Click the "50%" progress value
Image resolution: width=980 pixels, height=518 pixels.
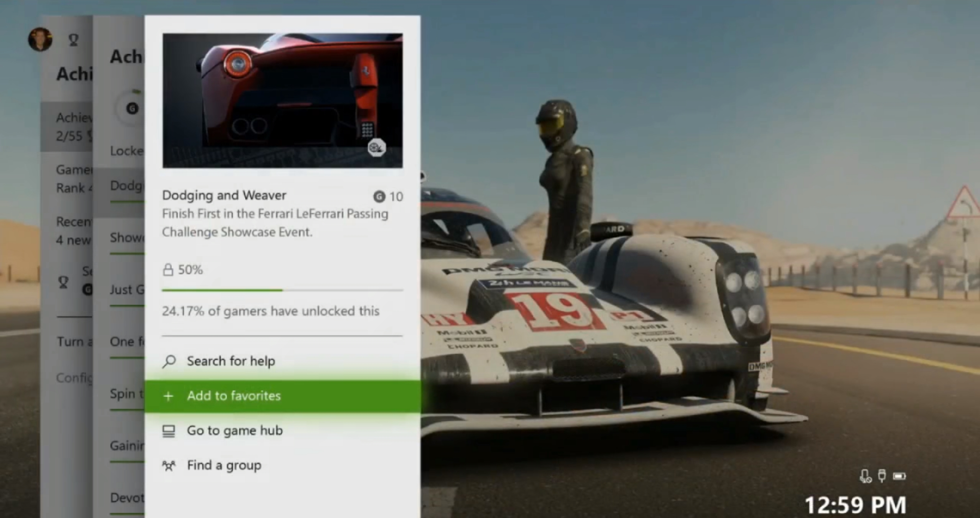pos(190,270)
